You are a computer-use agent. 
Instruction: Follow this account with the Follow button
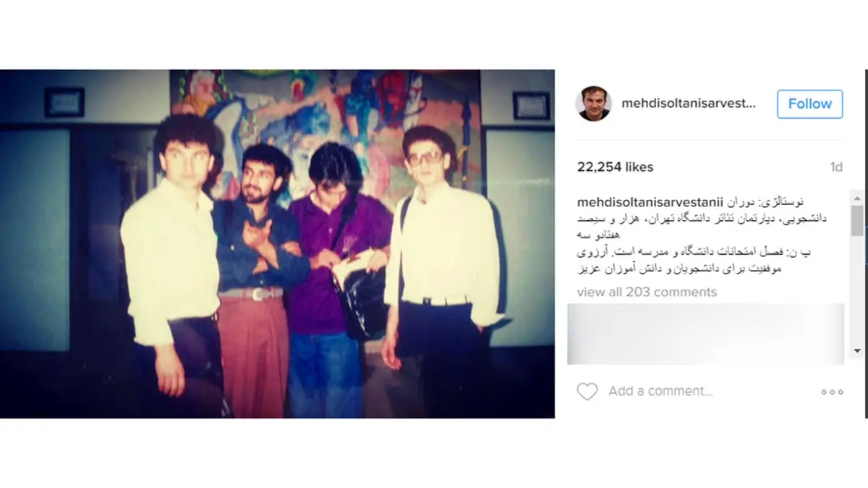810,104
